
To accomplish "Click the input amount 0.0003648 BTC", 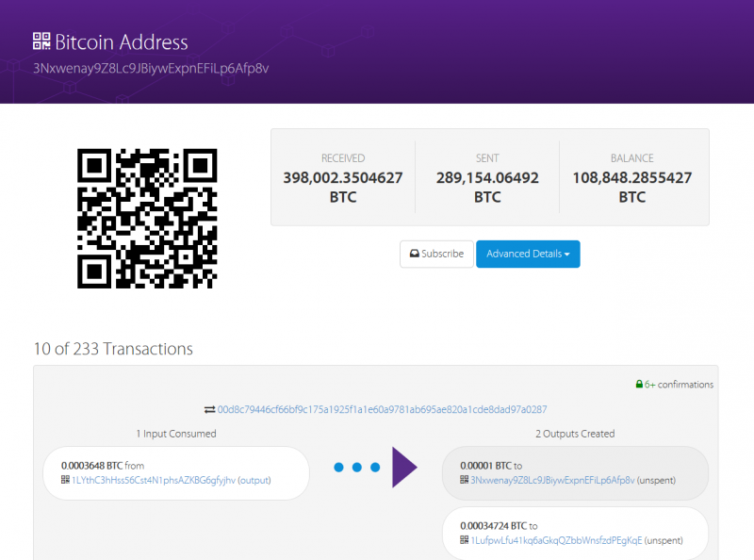I will [x=91, y=466].
